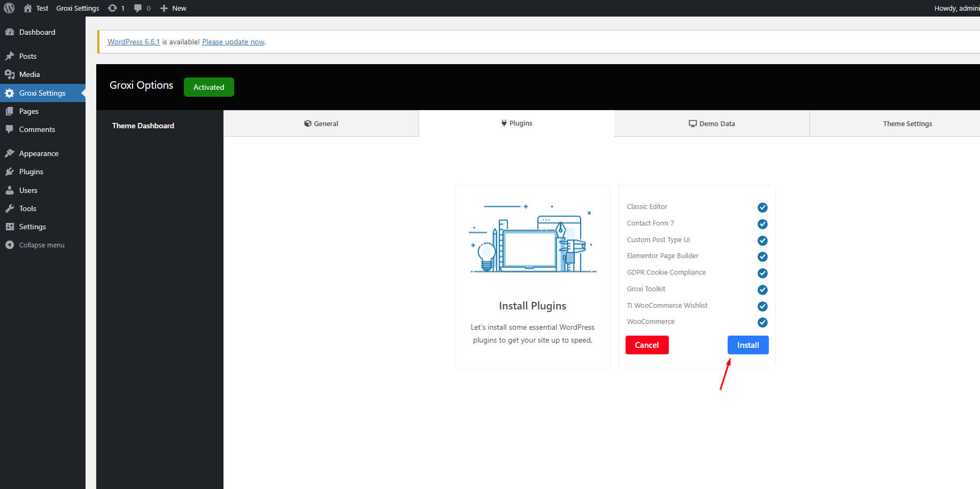
Task: Toggle TI WooCommerce Wishlist checkmark
Action: 762,306
